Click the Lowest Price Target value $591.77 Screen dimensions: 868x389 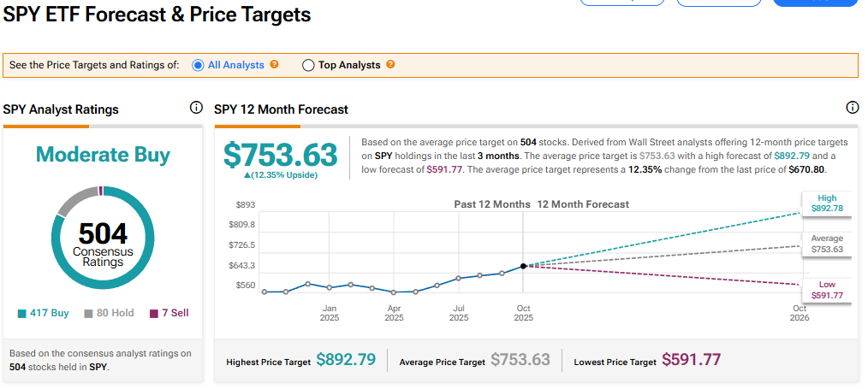coord(691,360)
